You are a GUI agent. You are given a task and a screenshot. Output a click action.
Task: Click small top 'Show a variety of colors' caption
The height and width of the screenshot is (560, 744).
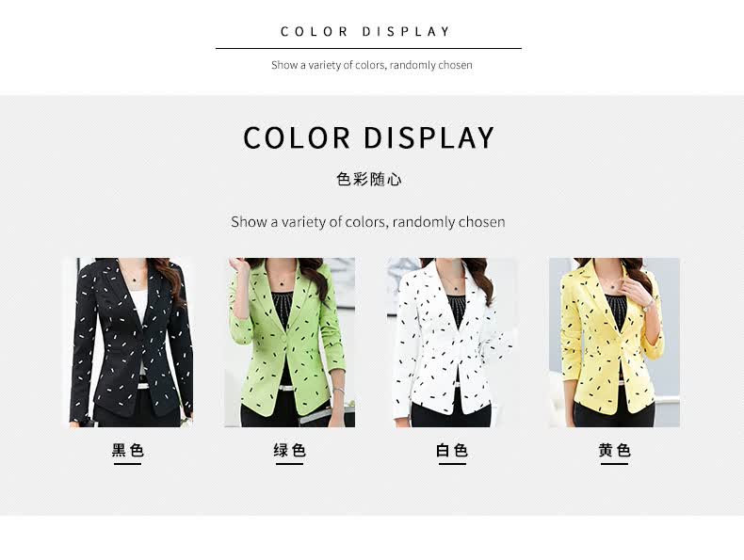pyautogui.click(x=371, y=65)
